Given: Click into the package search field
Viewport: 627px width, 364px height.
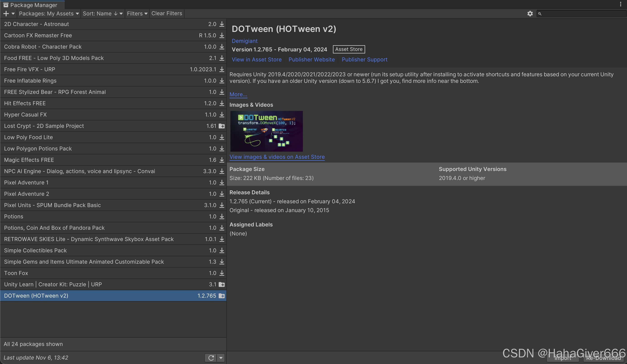Looking at the screenshot, I should pyautogui.click(x=582, y=13).
